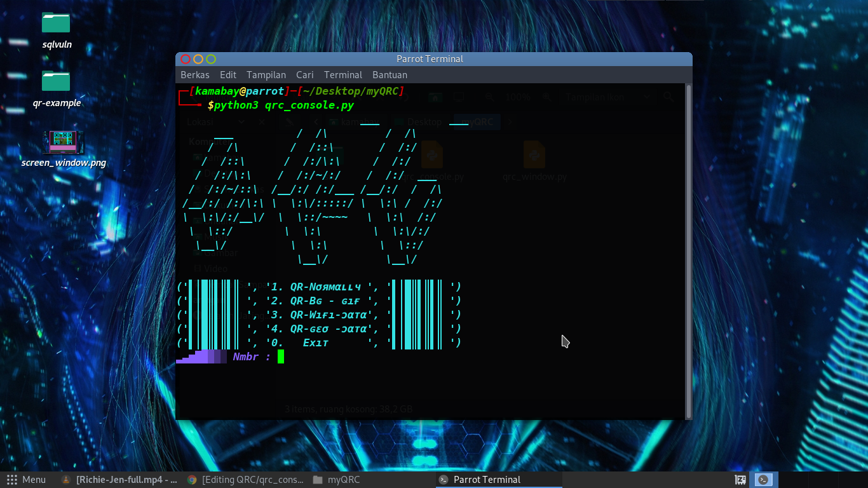Minimize Parrot Terminal with yellow button

198,59
